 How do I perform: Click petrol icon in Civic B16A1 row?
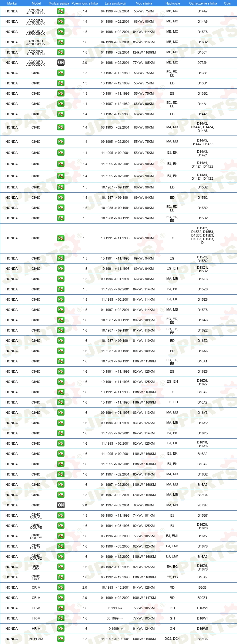point(61,361)
